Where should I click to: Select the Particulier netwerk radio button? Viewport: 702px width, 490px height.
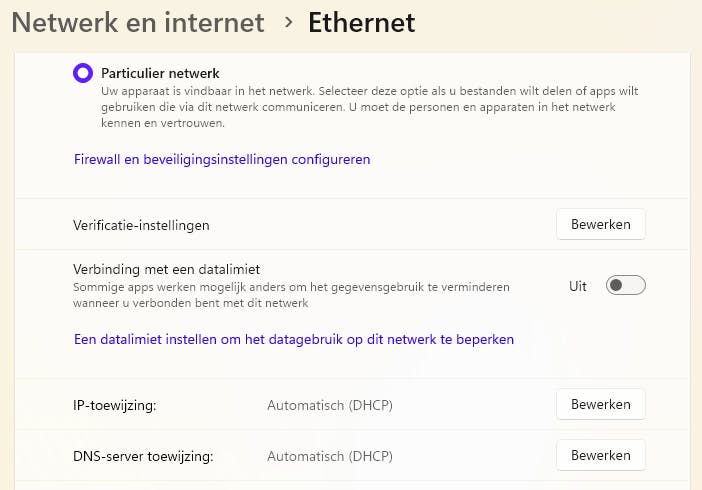coord(83,73)
